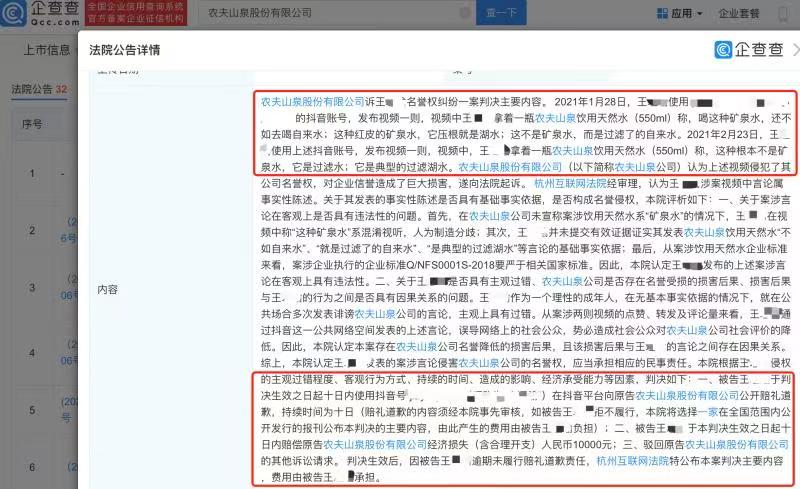Click 农夫山泉股份有限公司 link before 公开赔礼道歉

(x=687, y=396)
